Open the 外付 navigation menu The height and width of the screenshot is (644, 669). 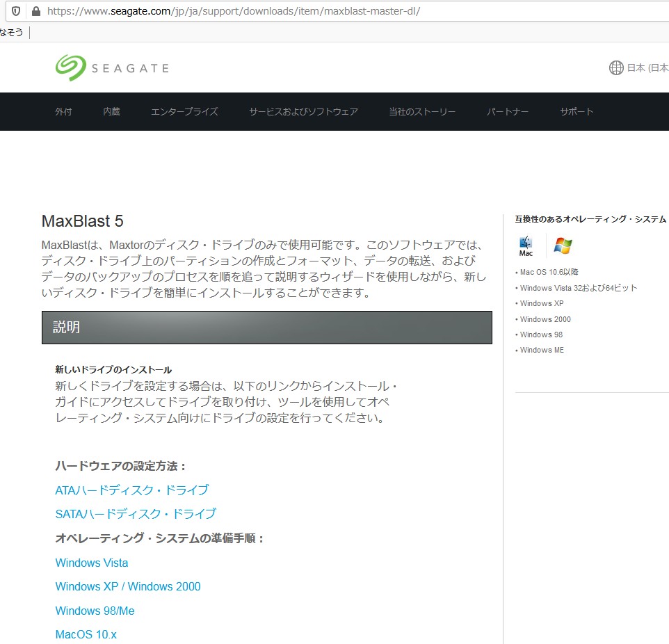63,111
